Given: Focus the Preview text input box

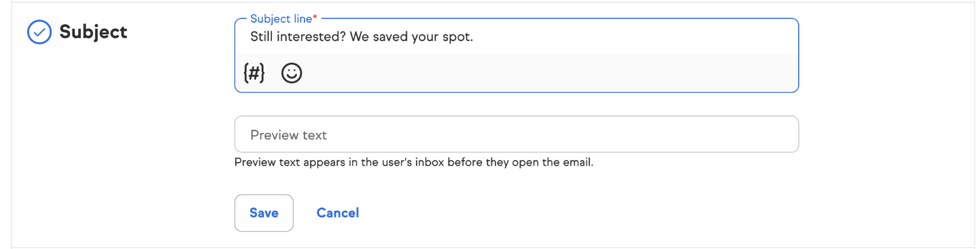Looking at the screenshot, I should pos(516,134).
